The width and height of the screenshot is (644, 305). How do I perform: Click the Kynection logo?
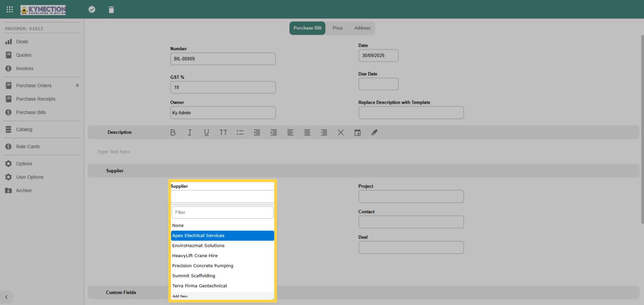pyautogui.click(x=43, y=10)
